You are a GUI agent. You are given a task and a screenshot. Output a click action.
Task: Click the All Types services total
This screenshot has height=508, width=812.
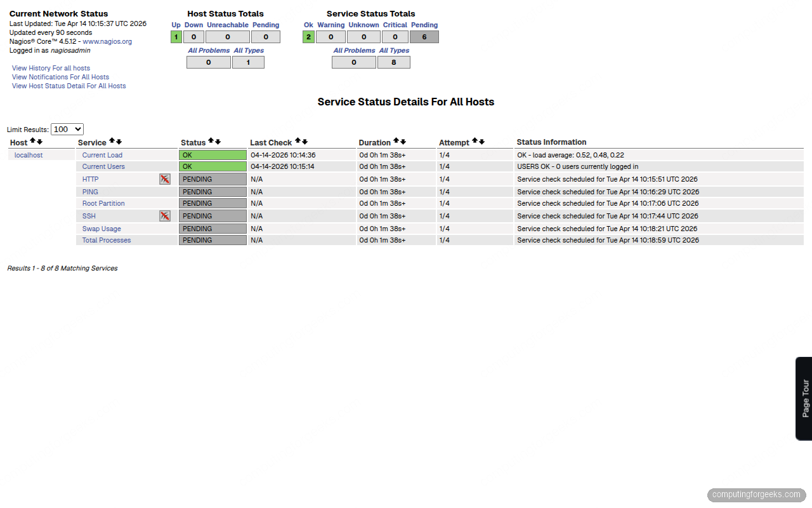[x=393, y=62]
